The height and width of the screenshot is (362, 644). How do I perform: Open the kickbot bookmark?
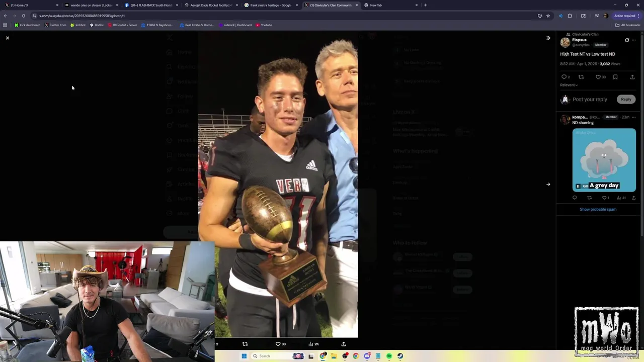tap(78, 25)
